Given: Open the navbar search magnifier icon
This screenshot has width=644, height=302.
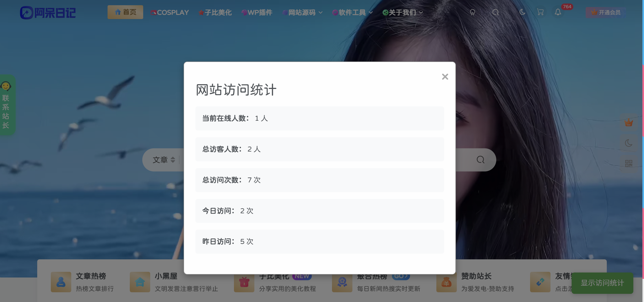Looking at the screenshot, I should (496, 12).
